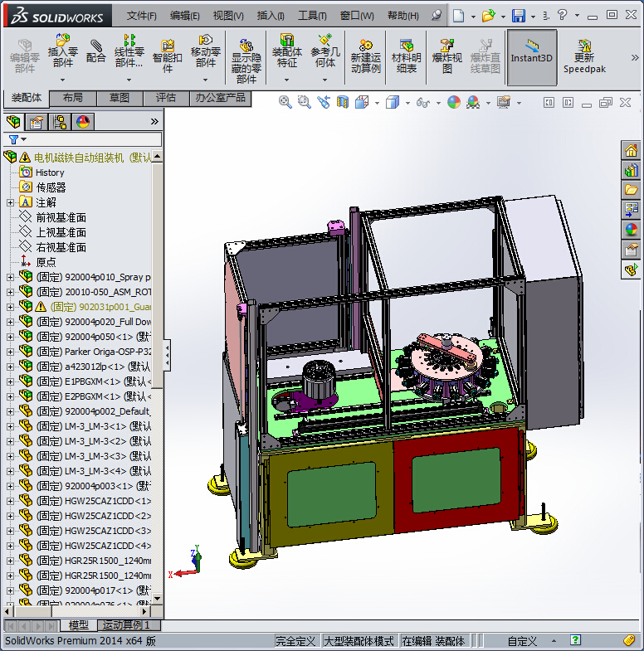644x651 pixels.
Task: Click the feature tree scroll down arrow
Action: point(157,598)
